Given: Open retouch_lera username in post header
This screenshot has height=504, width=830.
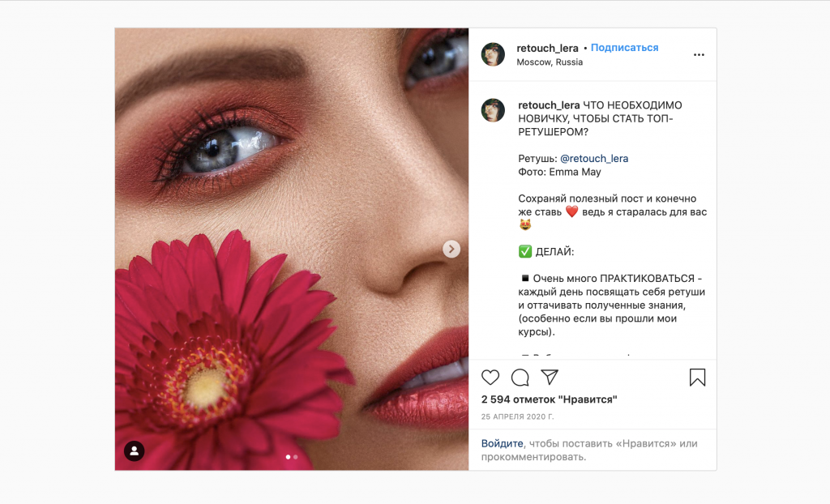Looking at the screenshot, I should coord(548,48).
